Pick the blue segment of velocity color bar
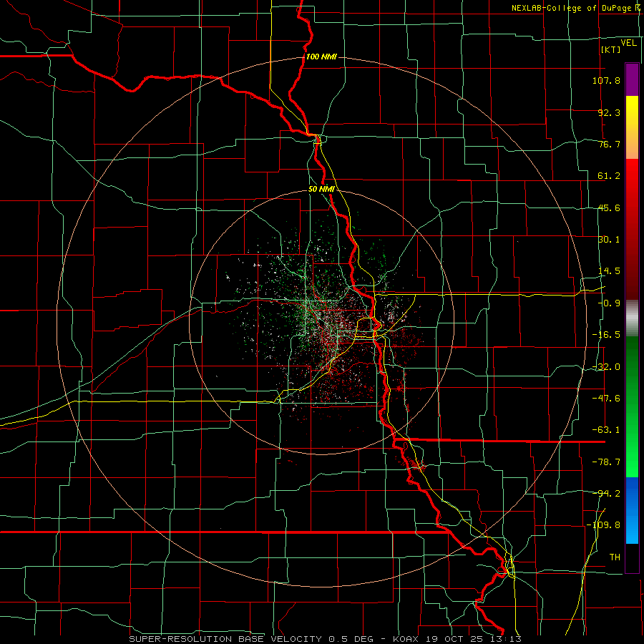The width and height of the screenshot is (644, 644). [x=632, y=510]
